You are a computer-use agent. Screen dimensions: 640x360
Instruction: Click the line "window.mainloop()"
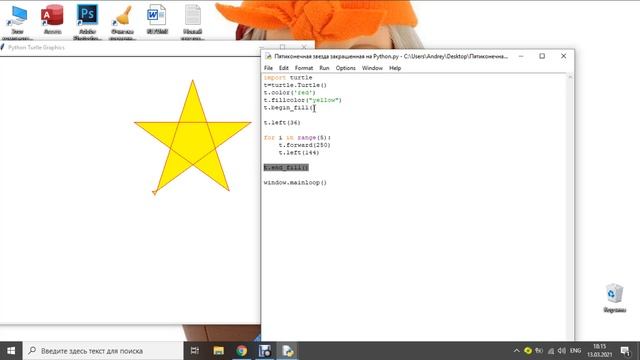pos(296,182)
